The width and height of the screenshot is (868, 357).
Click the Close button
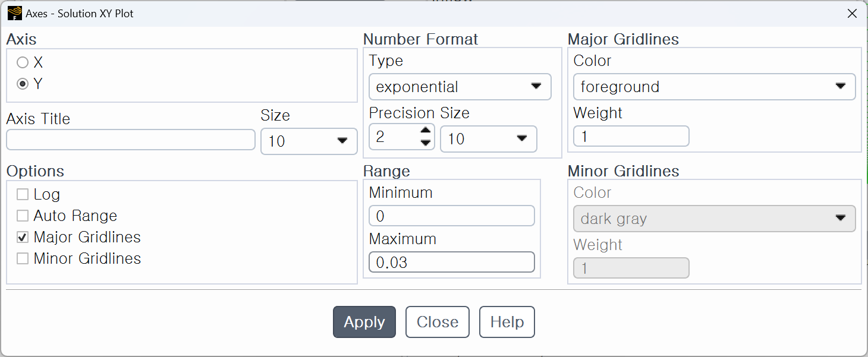(438, 322)
